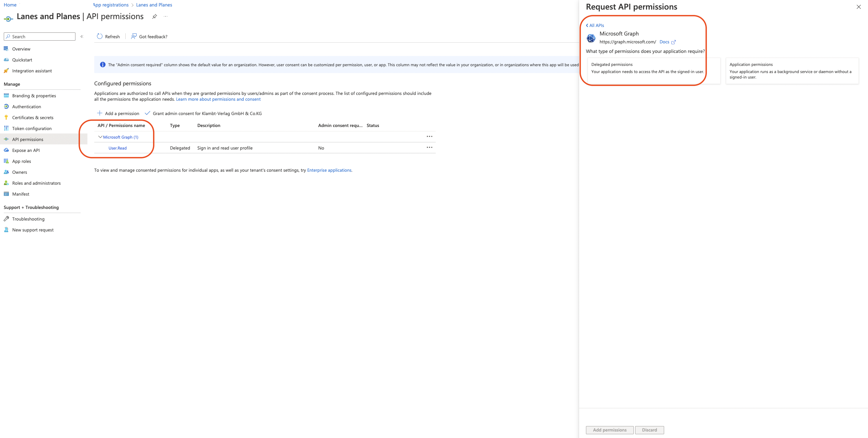The image size is (868, 438).
Task: Click the Owners people icon
Action: point(6,172)
